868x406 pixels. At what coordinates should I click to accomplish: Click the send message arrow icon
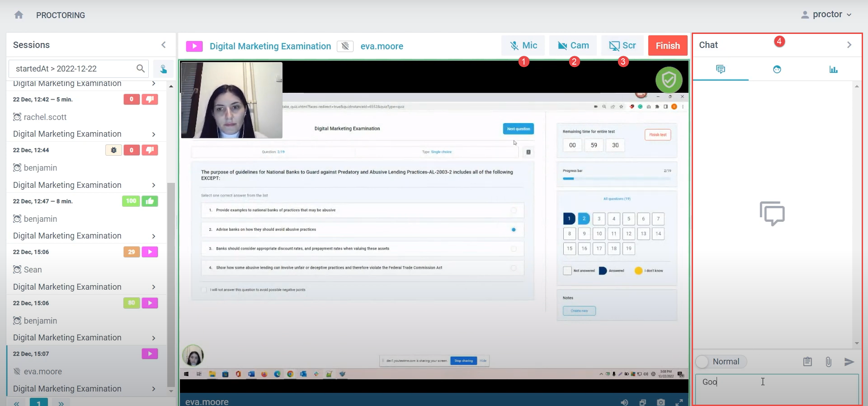pos(849,362)
